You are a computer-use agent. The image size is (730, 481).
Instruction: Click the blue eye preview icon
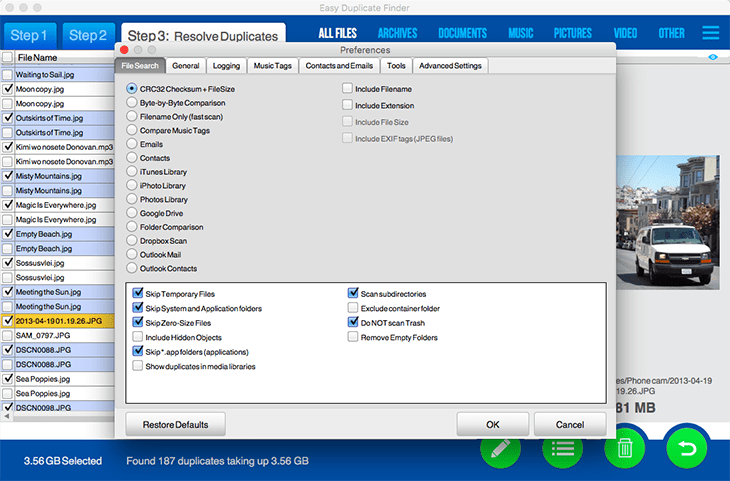coord(713,58)
